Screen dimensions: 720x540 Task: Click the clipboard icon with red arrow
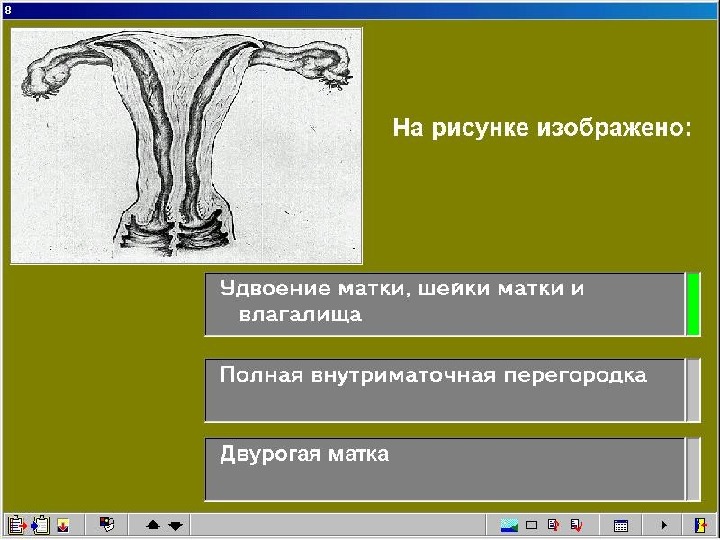pyautogui.click(x=17, y=525)
